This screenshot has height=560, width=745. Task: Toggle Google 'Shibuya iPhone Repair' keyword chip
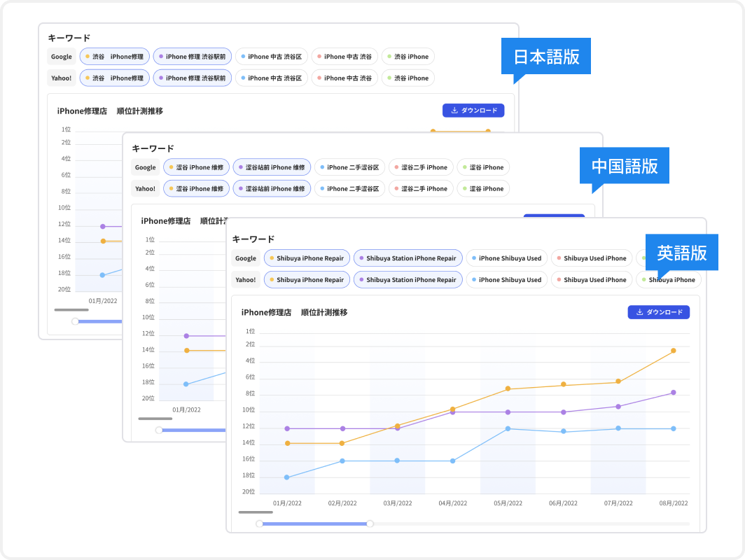pos(307,258)
